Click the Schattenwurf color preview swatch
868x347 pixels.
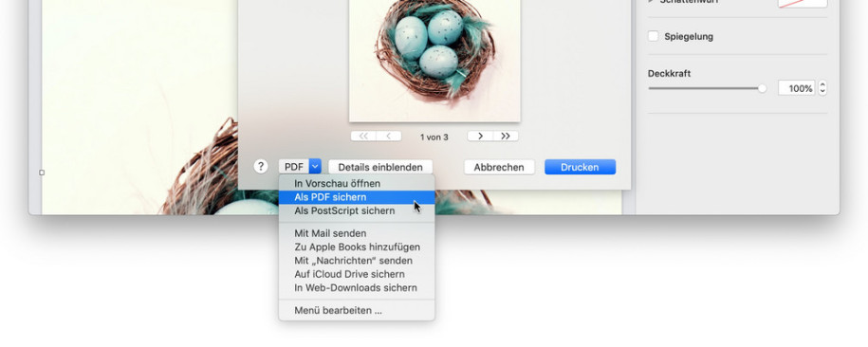pyautogui.click(x=803, y=3)
